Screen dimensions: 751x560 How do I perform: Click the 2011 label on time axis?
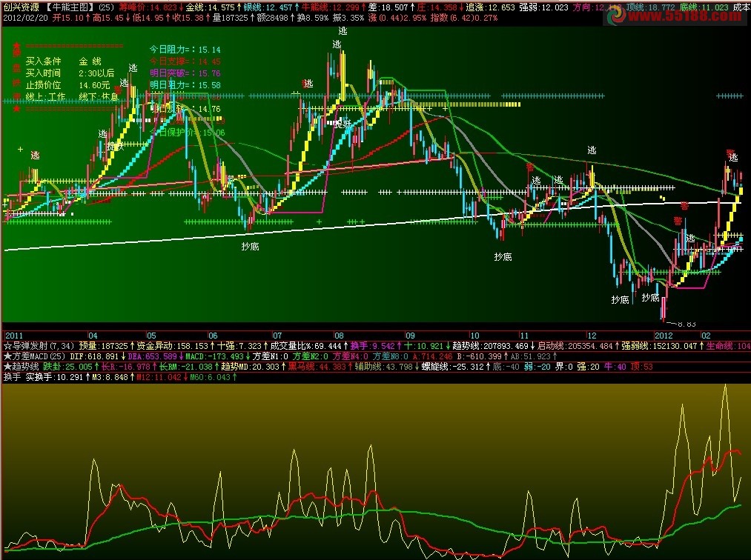coord(14,336)
